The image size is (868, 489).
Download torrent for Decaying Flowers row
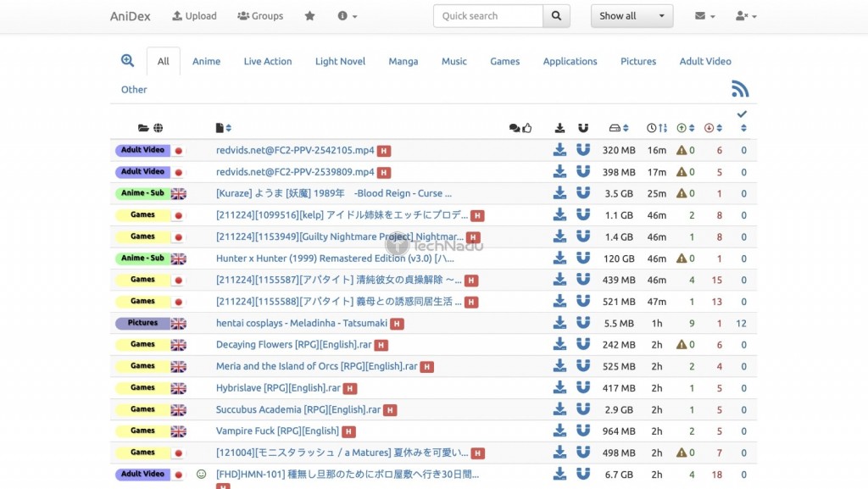(559, 344)
